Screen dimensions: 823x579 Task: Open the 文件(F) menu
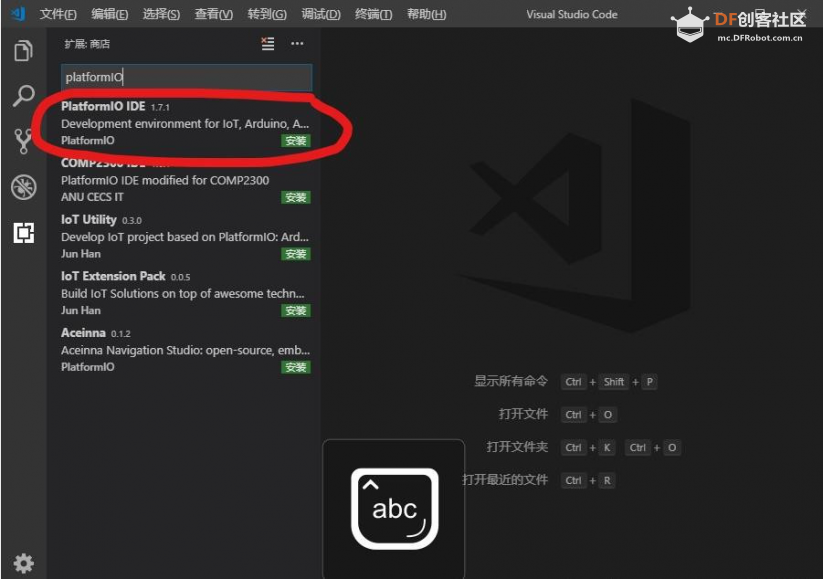pyautogui.click(x=58, y=14)
